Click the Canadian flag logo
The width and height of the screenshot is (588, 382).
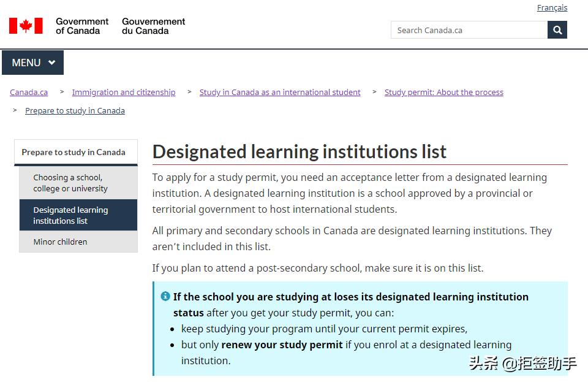[x=26, y=26]
